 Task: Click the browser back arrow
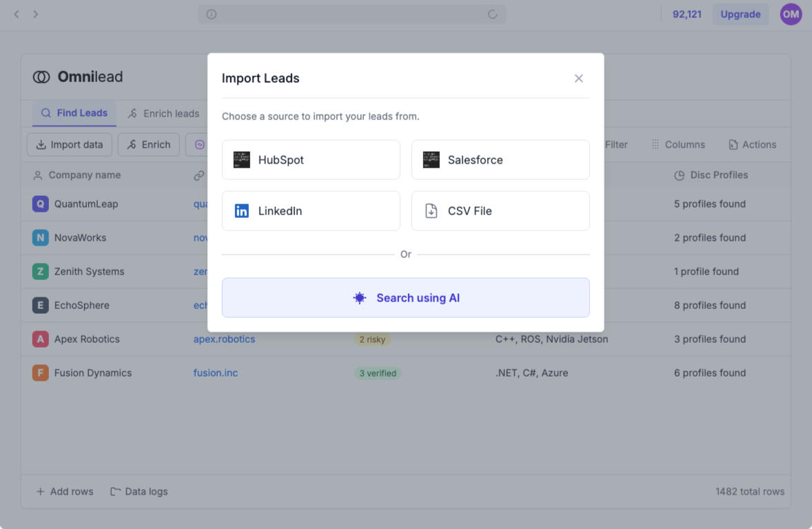point(17,14)
